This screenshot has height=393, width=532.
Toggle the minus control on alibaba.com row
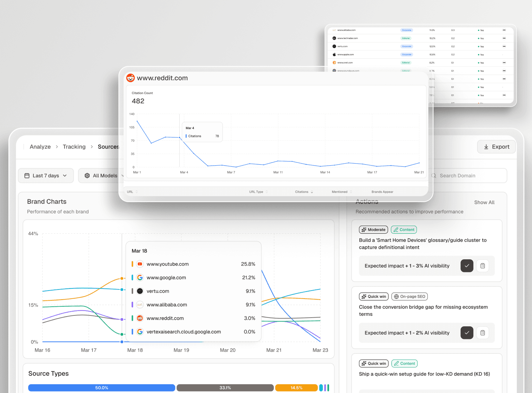click(x=504, y=30)
